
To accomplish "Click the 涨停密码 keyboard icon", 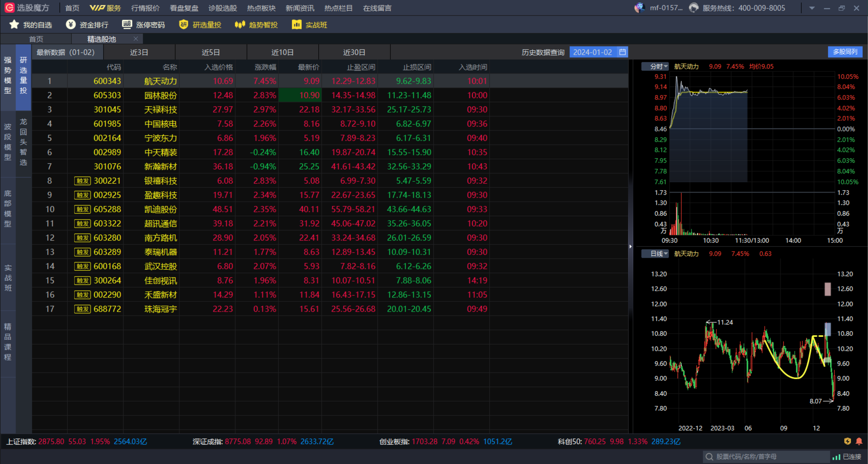I will click(127, 24).
